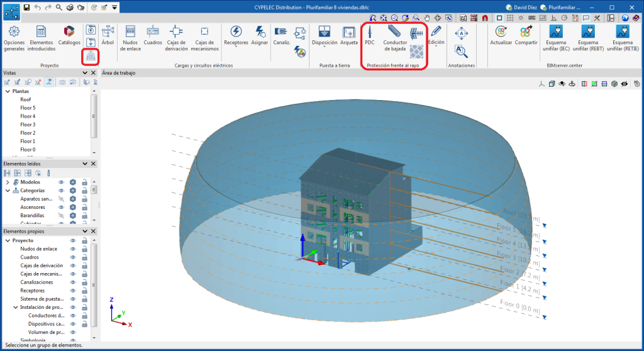This screenshot has width=644, height=351.
Task: Click the save disk icon
Action: coord(26,8)
